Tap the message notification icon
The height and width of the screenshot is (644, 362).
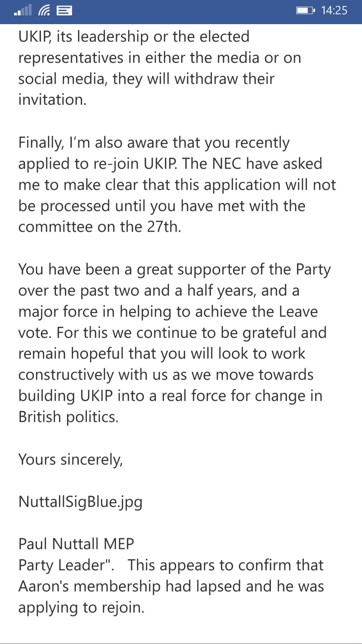pos(64,10)
